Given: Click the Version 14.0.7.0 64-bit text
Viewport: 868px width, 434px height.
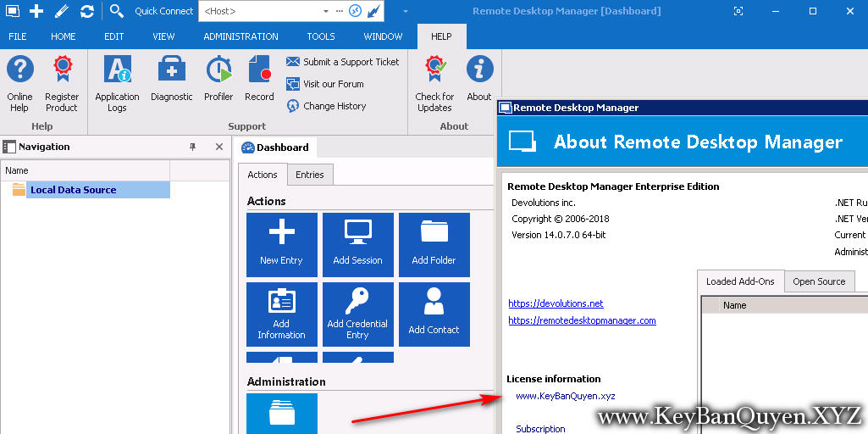Looking at the screenshot, I should coord(559,235).
